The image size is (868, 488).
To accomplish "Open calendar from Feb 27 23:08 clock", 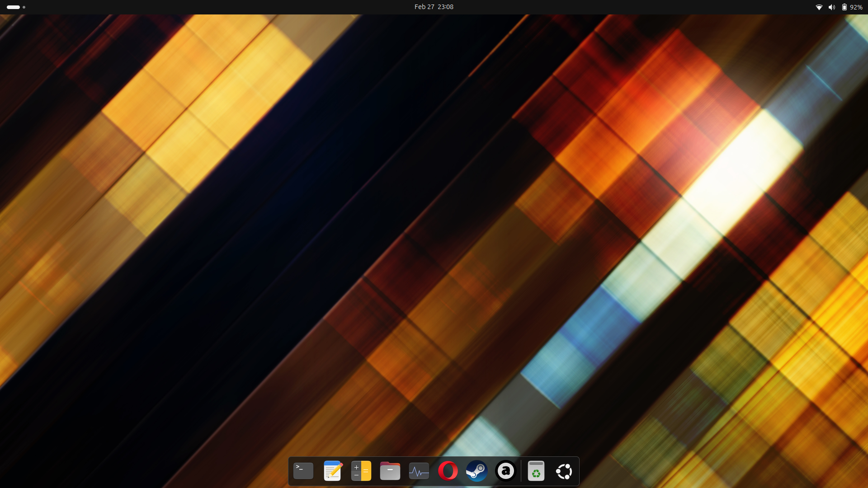I will pyautogui.click(x=434, y=7).
